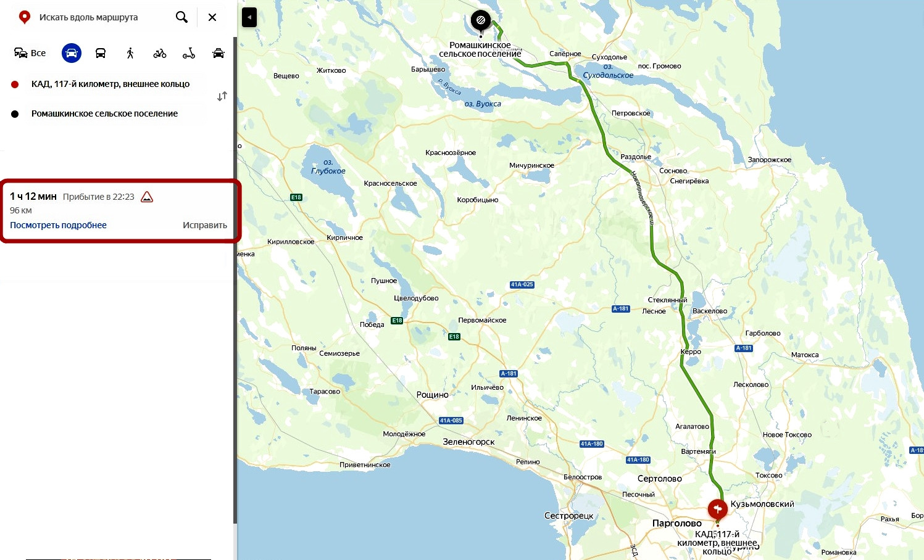Click the red start marker on map

pos(717,509)
